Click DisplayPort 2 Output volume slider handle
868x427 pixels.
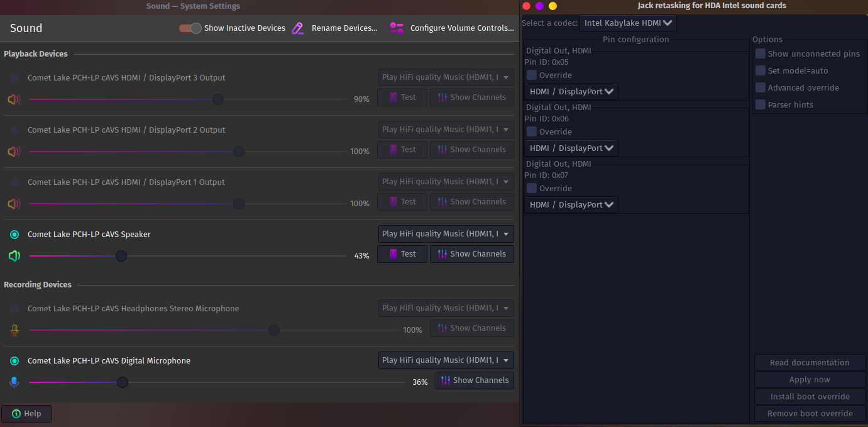point(238,152)
